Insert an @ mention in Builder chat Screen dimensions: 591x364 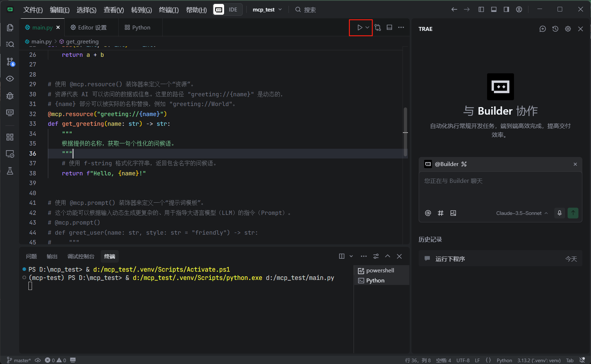[x=428, y=213]
